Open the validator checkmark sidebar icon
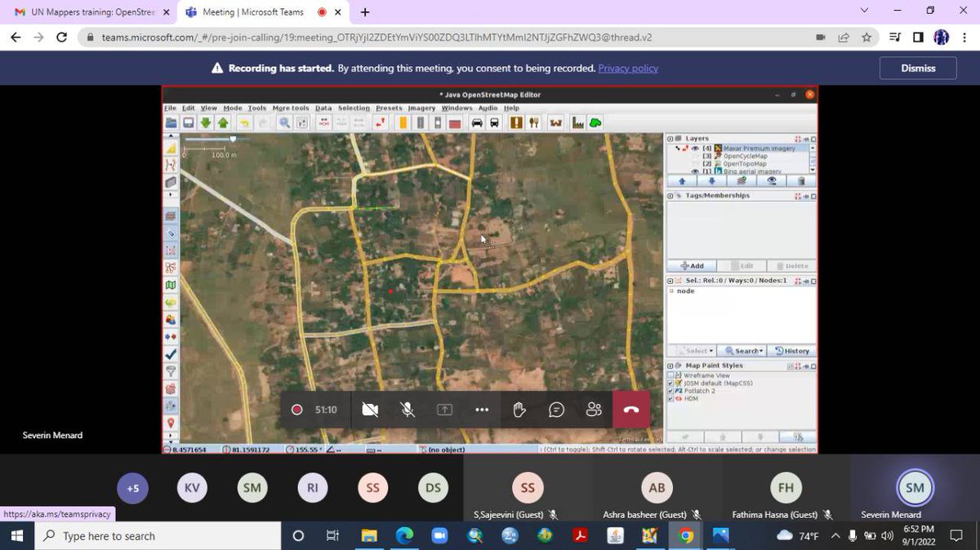The height and width of the screenshot is (550, 980). (x=171, y=354)
